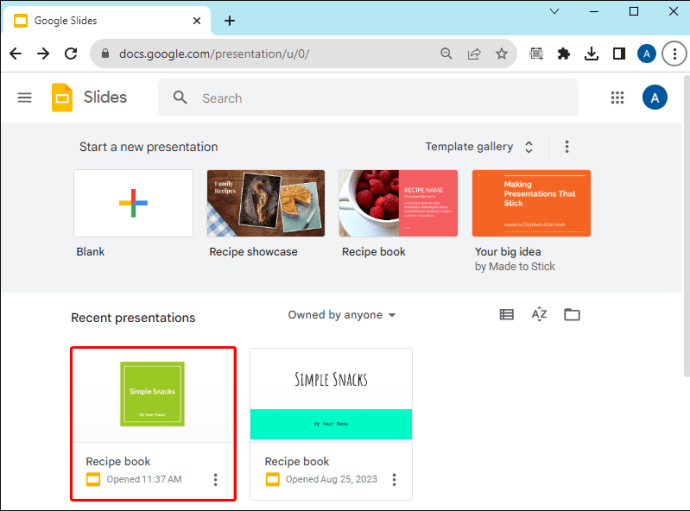Open more options for Recipe book opened Aug 25, 2023
This screenshot has height=511, width=690.
(394, 479)
